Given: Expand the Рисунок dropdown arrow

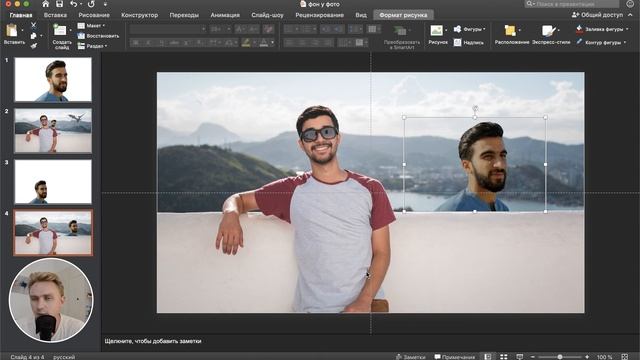Looking at the screenshot, I should [446, 30].
